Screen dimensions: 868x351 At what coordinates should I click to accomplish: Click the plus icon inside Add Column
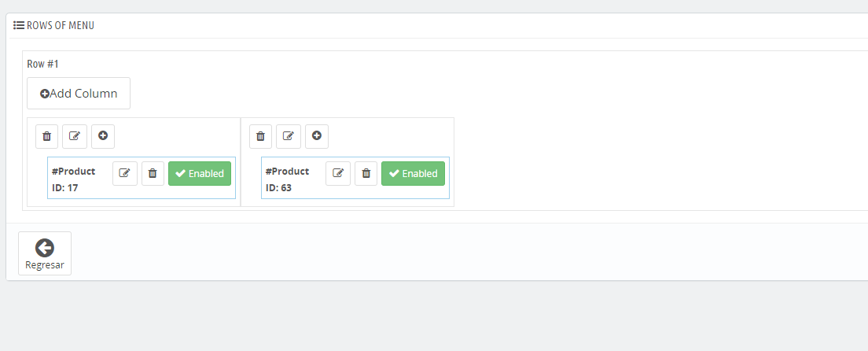[44, 94]
